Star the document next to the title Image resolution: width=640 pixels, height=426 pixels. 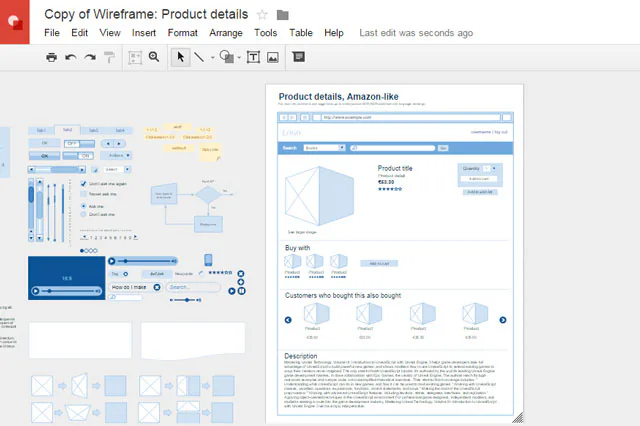[262, 15]
